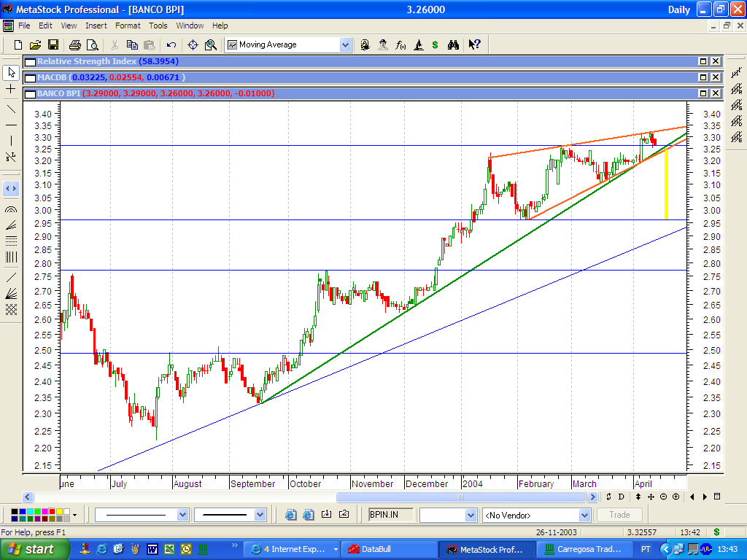Image resolution: width=747 pixels, height=560 pixels.
Task: Open the thick line weight dropdown
Action: click(x=260, y=515)
